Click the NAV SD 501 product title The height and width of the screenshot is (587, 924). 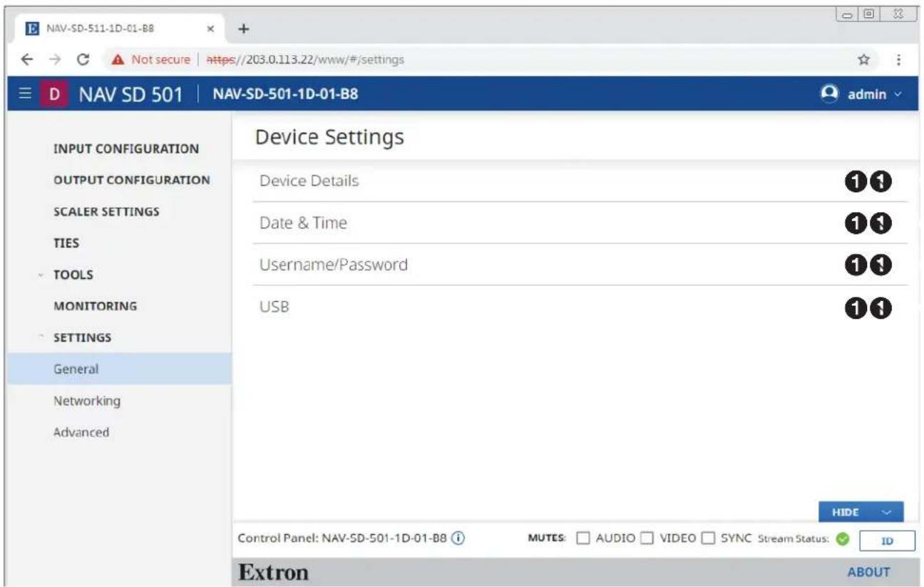pos(130,93)
